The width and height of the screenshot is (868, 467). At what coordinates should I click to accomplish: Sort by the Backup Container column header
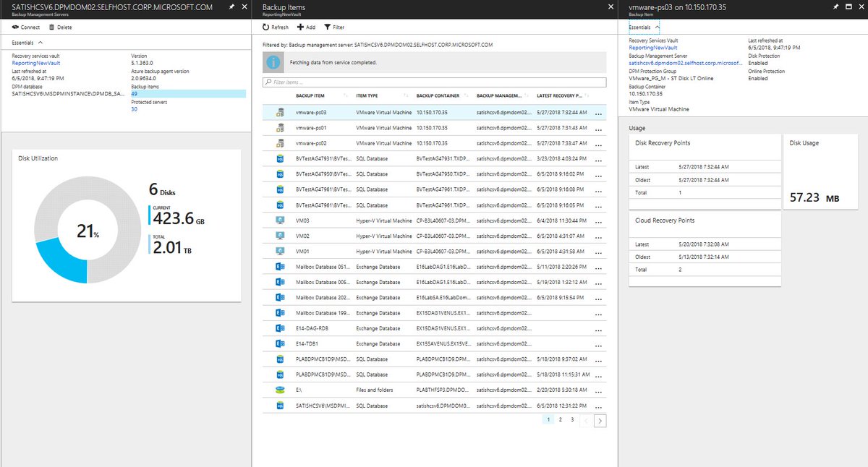(x=439, y=96)
